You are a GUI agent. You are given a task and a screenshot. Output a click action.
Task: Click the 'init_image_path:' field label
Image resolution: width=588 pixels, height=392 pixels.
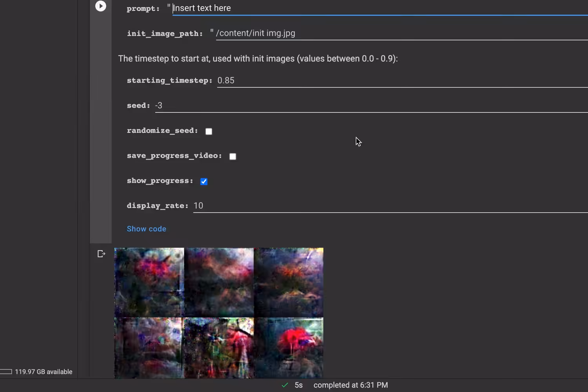click(x=165, y=34)
